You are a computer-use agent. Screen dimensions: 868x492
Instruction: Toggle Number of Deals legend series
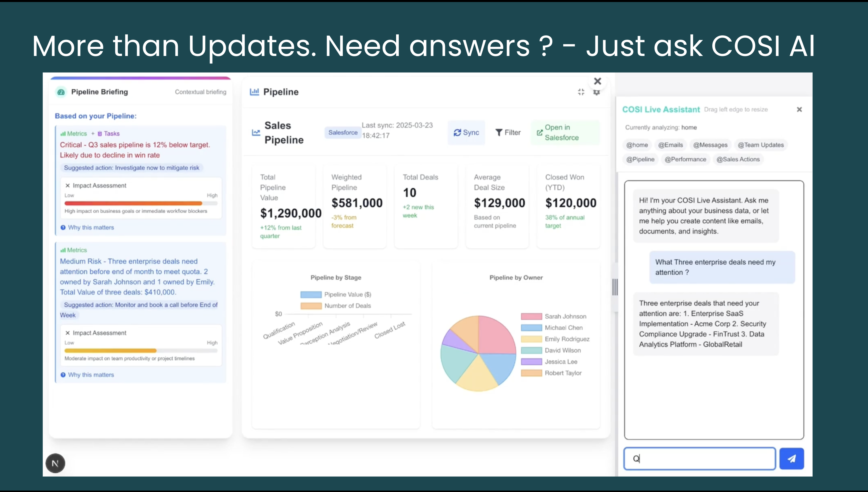335,306
